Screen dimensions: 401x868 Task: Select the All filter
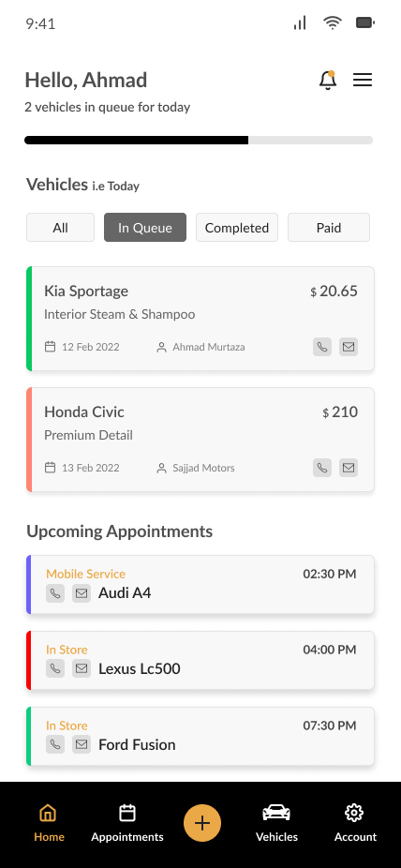(60, 228)
